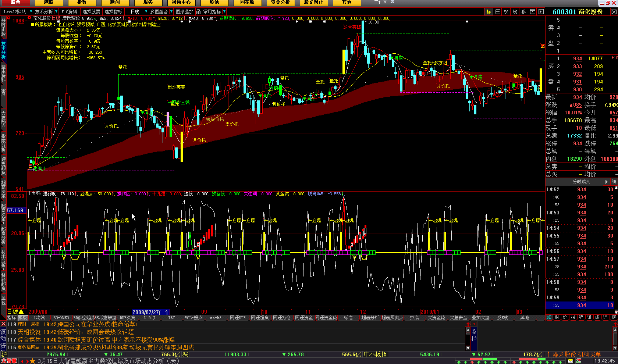Click the 财 finance icon under tick list
Image resolution: width=618 pixels, height=364 pixels.
(557, 317)
